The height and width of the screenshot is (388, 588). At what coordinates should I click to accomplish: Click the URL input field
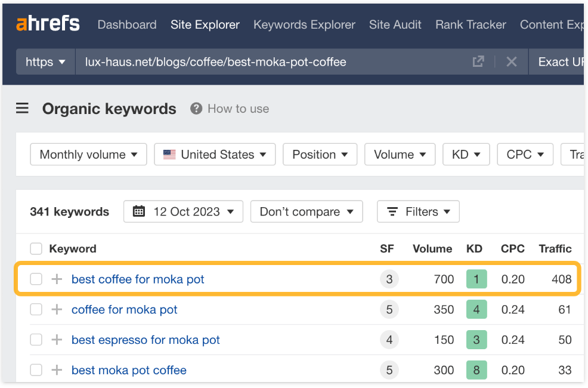[268, 61]
